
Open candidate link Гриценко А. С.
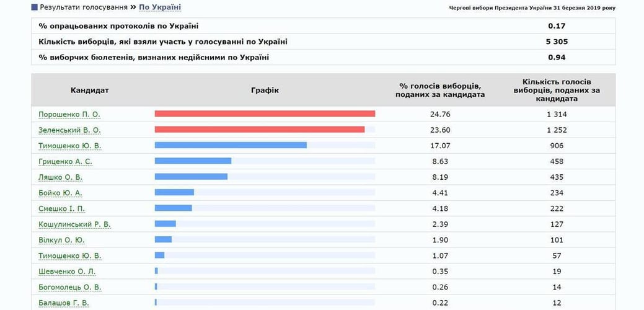(x=66, y=161)
